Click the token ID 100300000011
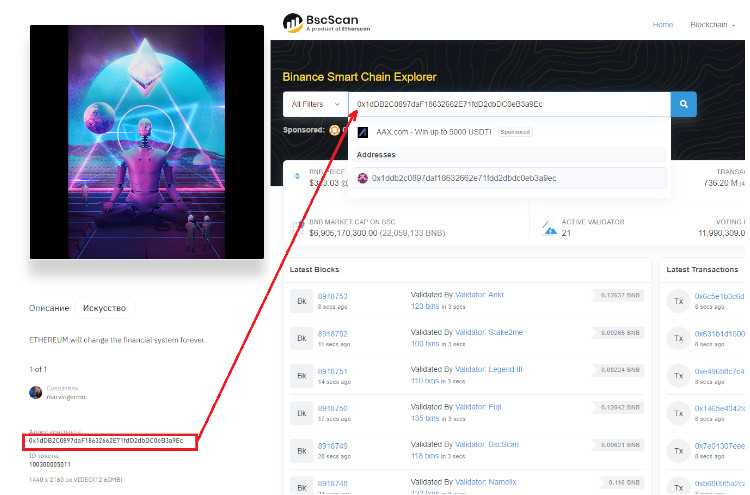This screenshot has height=495, width=750. [50, 464]
